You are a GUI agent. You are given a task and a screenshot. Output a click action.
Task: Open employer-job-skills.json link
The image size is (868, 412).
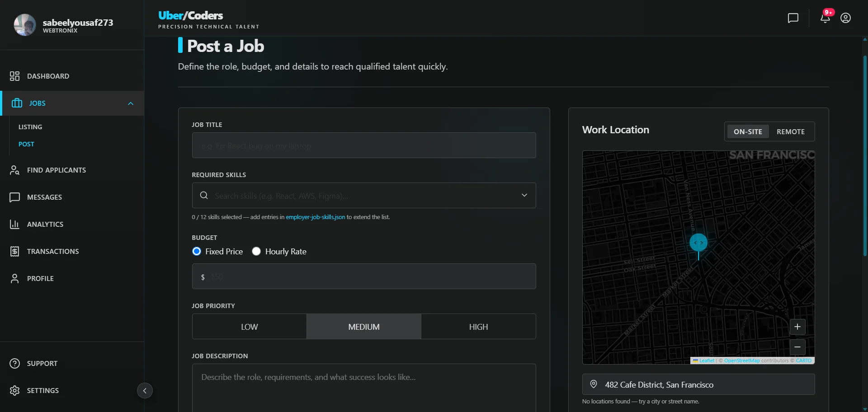315,217
